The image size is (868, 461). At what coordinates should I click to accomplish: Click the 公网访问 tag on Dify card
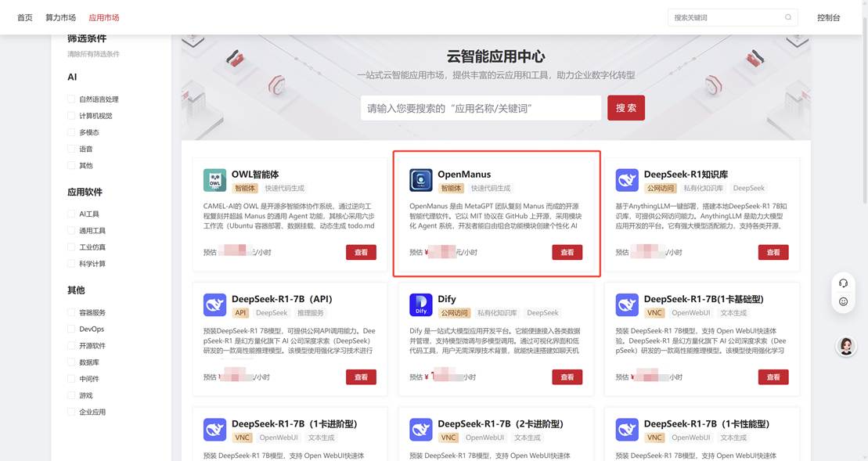455,313
